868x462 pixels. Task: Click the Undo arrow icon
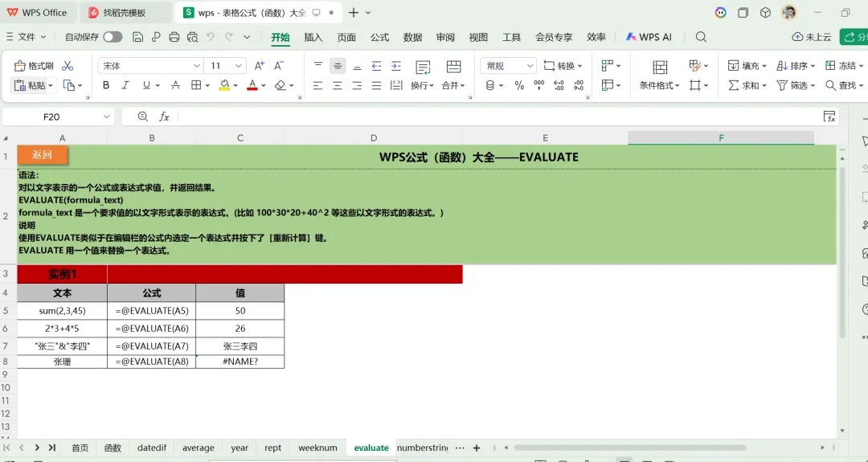point(211,37)
